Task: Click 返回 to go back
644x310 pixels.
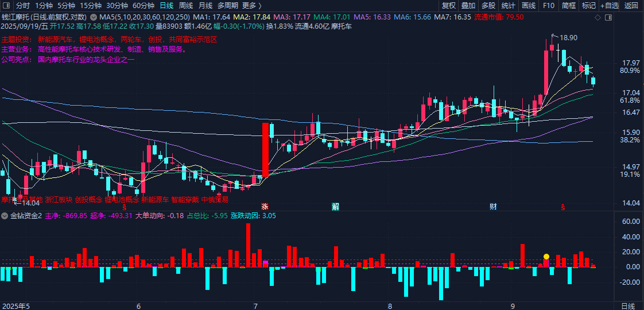Action: pos(631,6)
